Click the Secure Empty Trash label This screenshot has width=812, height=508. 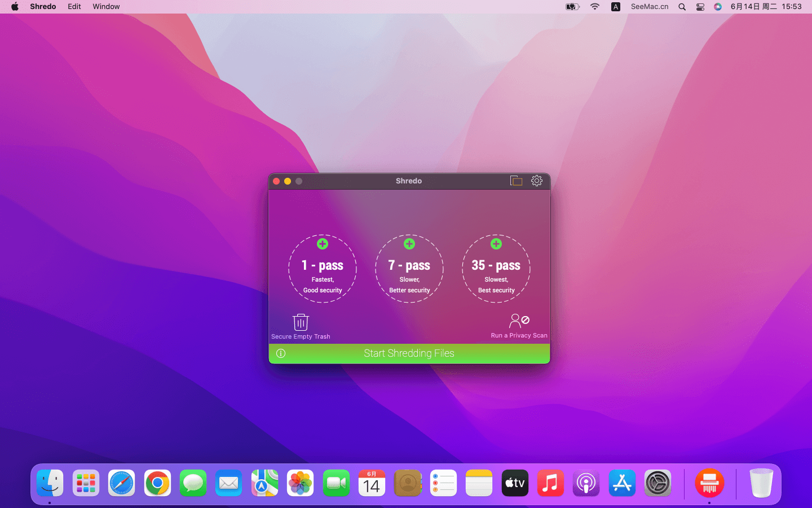[301, 336]
